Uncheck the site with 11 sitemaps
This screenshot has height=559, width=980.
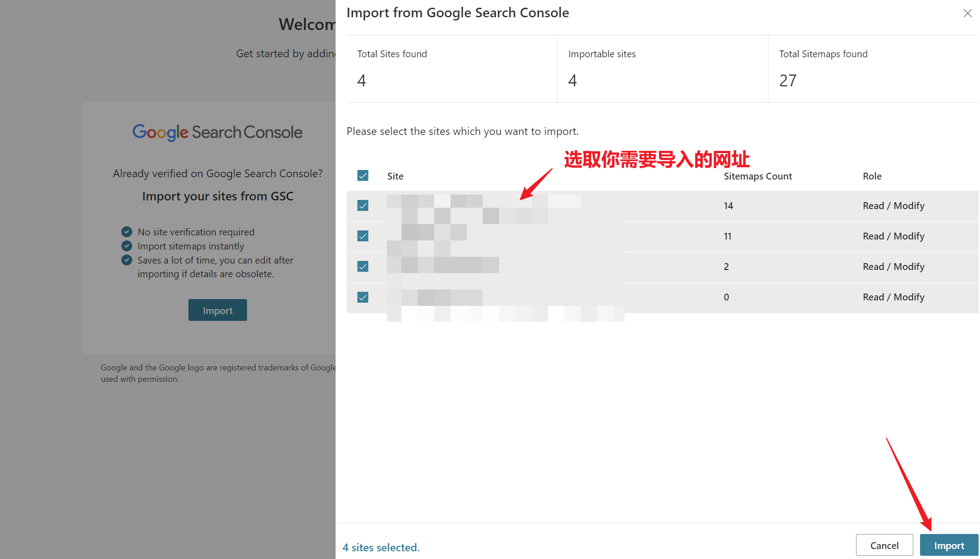(362, 236)
